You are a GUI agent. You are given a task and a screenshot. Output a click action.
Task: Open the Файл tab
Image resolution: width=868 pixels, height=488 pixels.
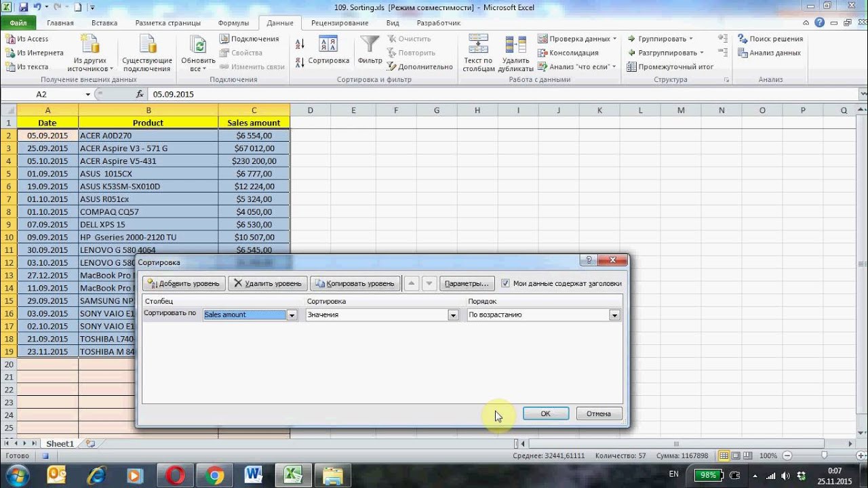coord(18,22)
